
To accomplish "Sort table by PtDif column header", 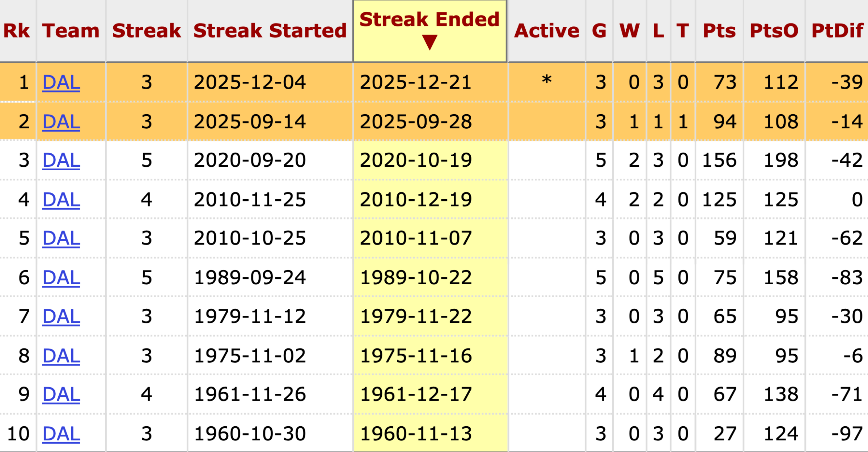I will click(x=837, y=31).
